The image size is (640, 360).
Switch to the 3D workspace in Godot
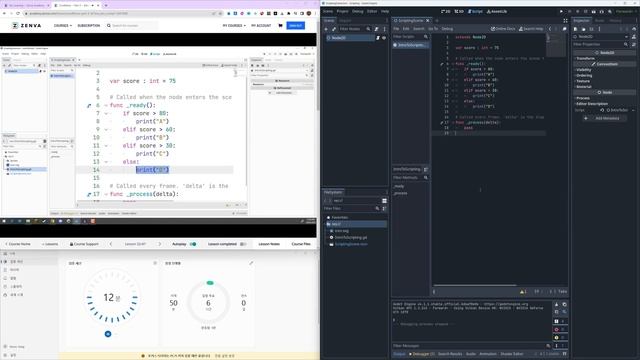[459, 11]
